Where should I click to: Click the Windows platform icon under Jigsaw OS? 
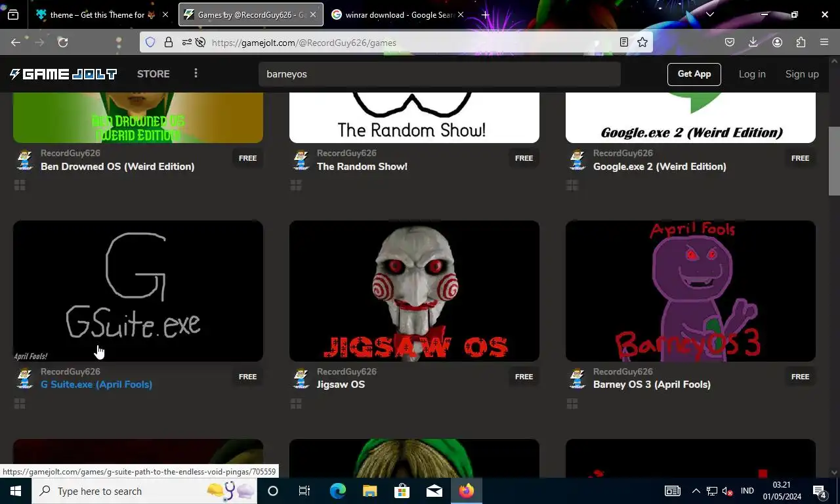click(x=296, y=404)
